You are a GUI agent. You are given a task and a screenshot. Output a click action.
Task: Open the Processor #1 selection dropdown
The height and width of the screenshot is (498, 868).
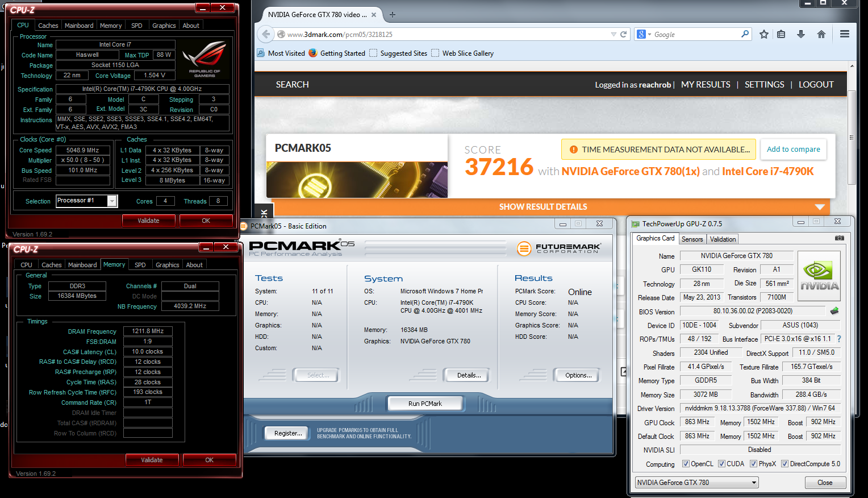point(86,201)
